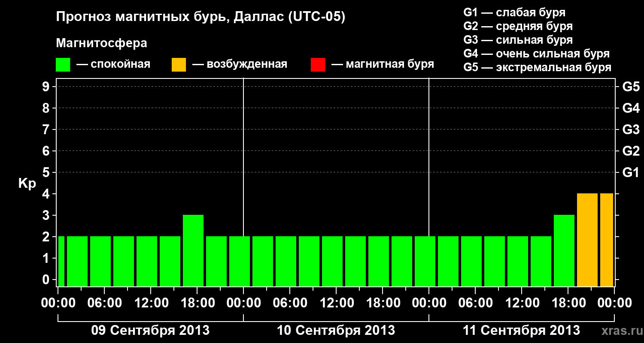Click the '— возбужденная' legend label
Image resolution: width=644 pixels, height=343 pixels.
pos(240,64)
